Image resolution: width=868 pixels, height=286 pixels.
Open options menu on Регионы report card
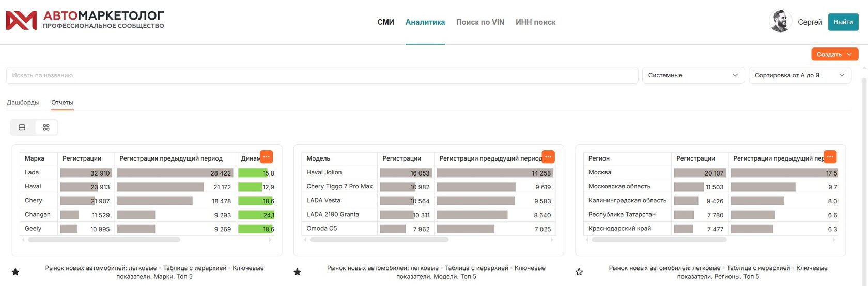pos(830,156)
